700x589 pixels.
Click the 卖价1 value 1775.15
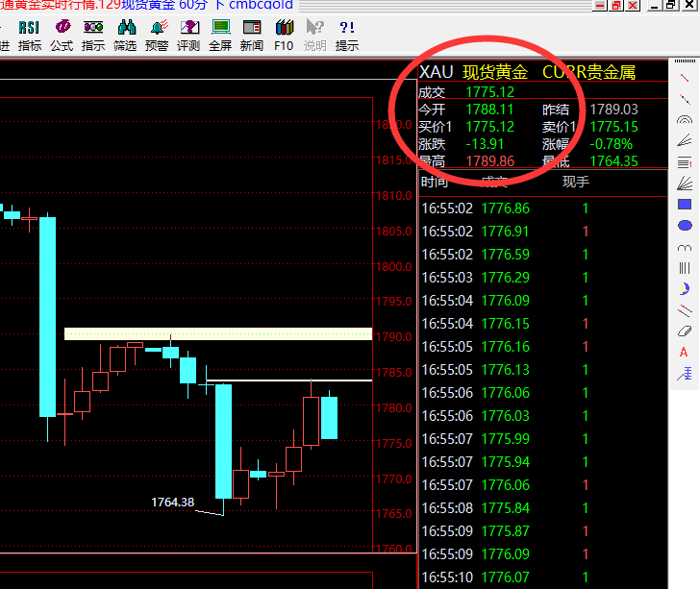[x=613, y=127]
